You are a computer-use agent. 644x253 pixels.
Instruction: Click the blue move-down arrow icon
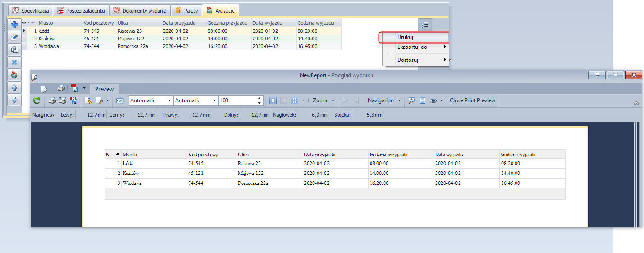point(14,100)
